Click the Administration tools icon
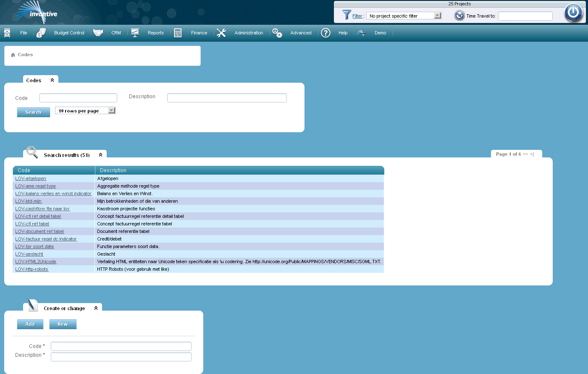The height and width of the screenshot is (374, 588). point(221,33)
